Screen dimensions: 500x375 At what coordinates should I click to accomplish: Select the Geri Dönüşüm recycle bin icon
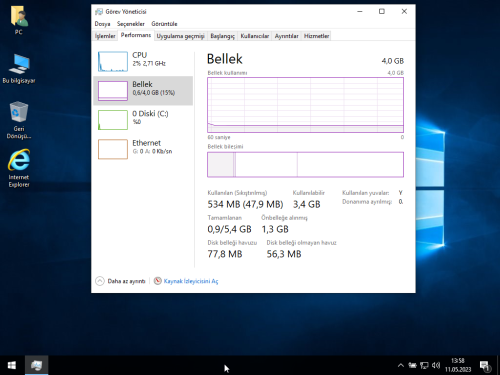tap(19, 120)
